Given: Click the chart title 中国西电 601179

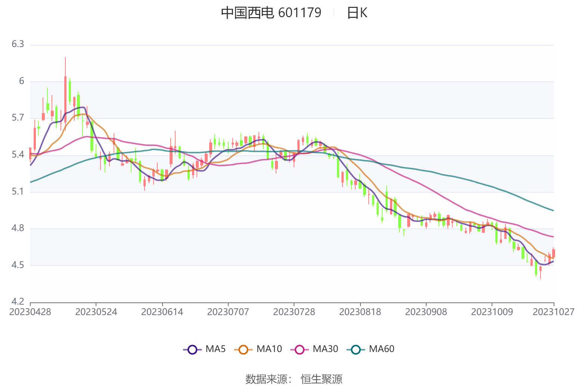Looking at the screenshot, I should click(271, 13).
